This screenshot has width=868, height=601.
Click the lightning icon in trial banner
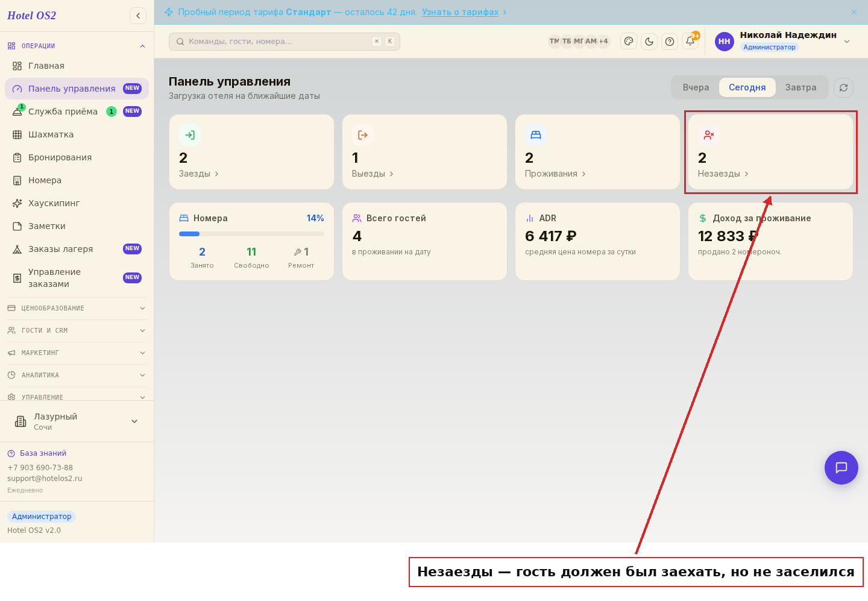(169, 12)
